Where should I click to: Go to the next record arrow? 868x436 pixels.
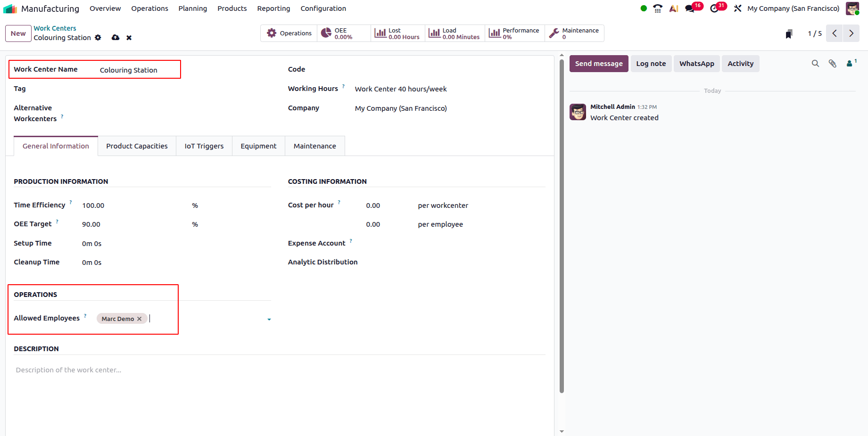click(x=851, y=33)
